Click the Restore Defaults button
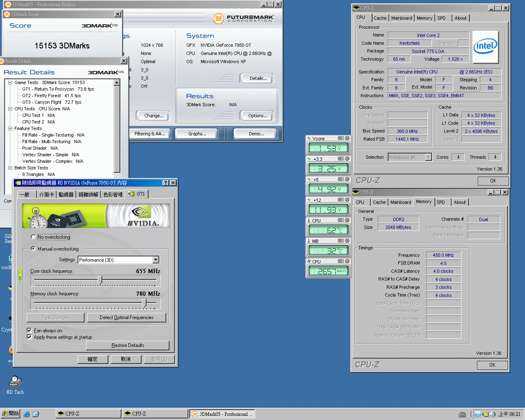Screen dimensions: 525x420 128,345
